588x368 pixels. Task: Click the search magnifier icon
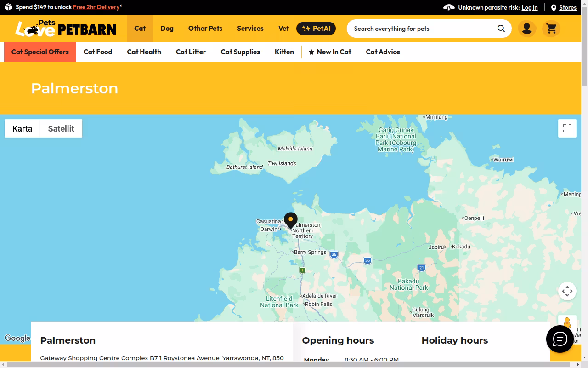(x=501, y=29)
